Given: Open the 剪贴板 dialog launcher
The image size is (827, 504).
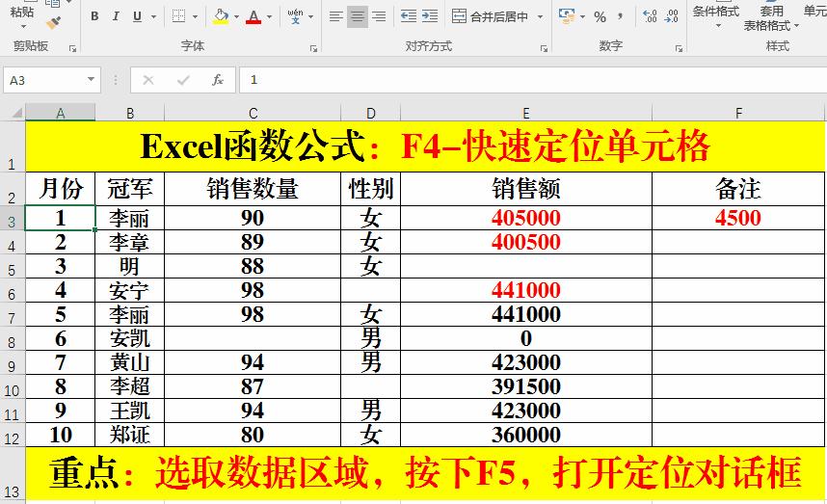Looking at the screenshot, I should click(x=73, y=48).
